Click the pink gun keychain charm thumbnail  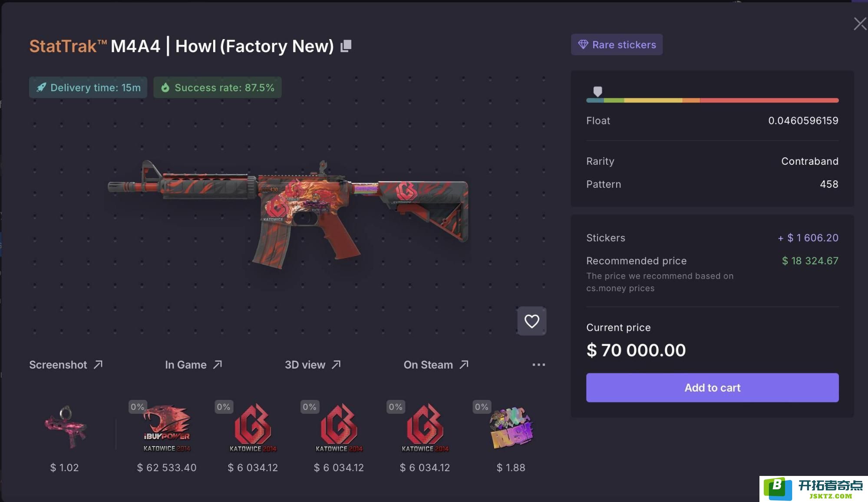coord(65,427)
